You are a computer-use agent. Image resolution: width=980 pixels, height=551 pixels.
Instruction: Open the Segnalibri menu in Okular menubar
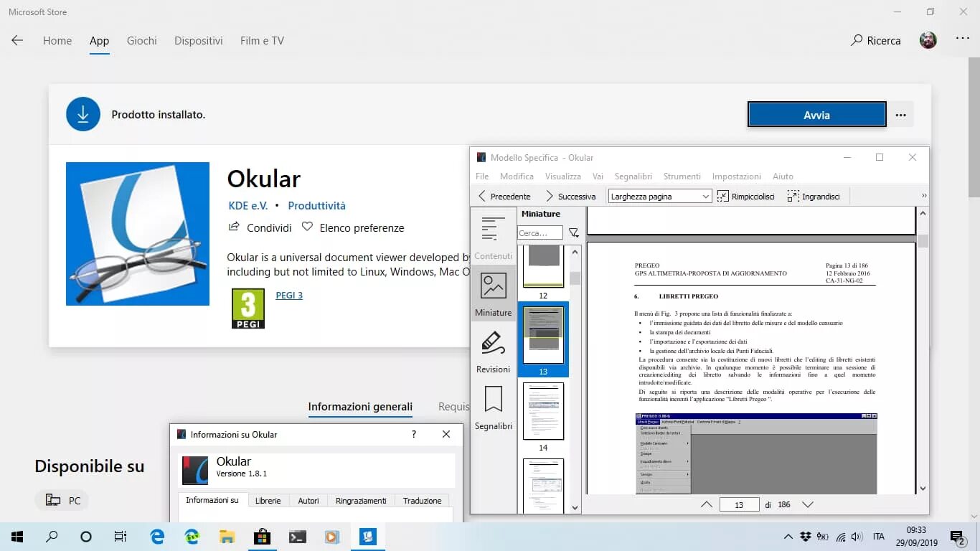click(633, 176)
